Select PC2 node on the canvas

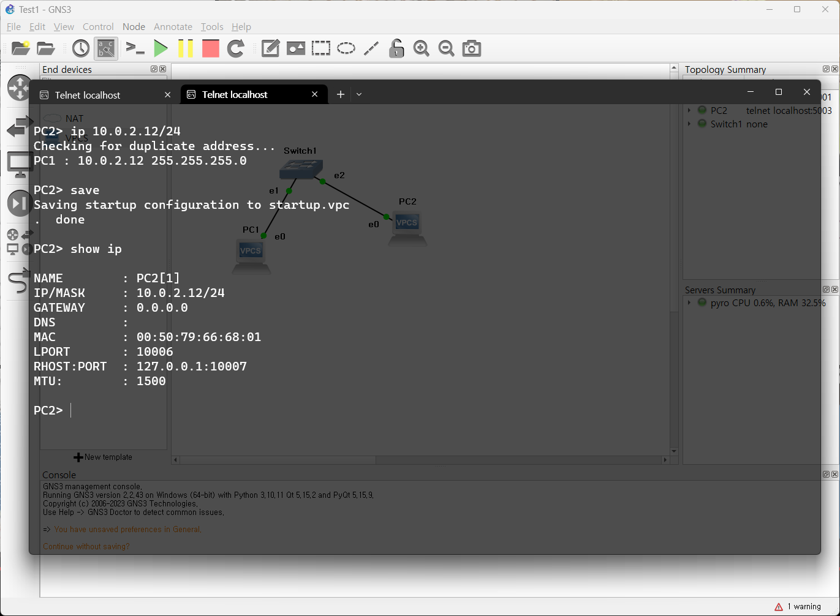407,228
